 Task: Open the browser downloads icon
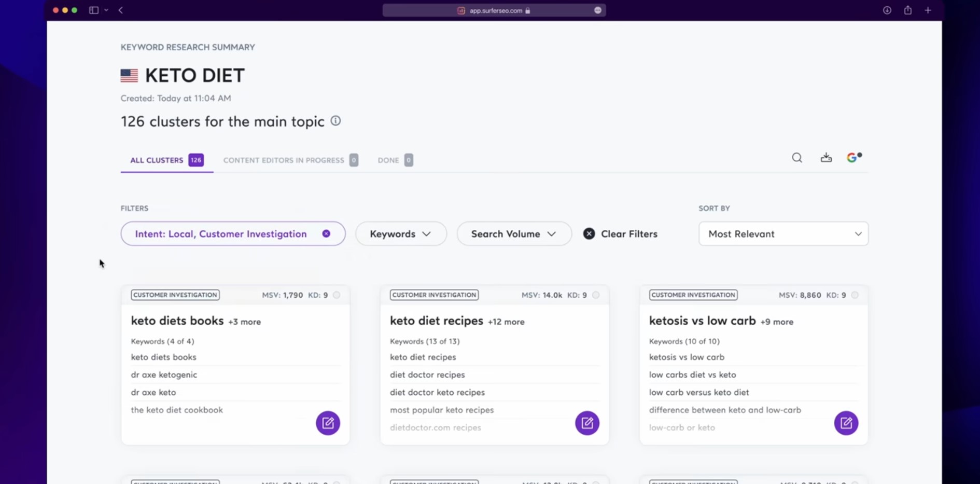(x=887, y=10)
